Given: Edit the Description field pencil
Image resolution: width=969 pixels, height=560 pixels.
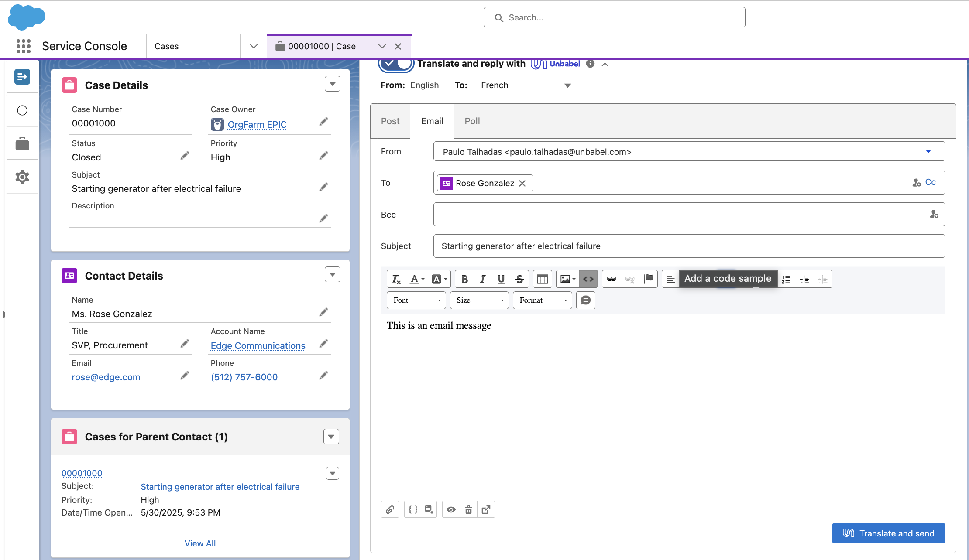Looking at the screenshot, I should click(323, 219).
